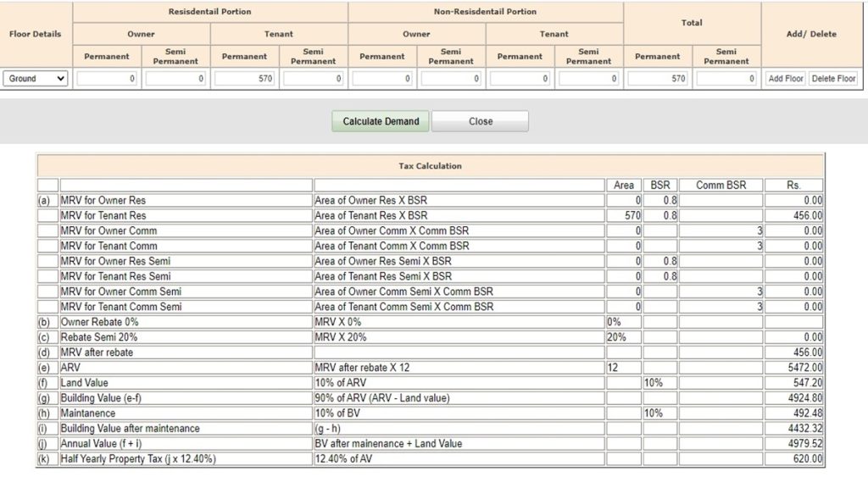The height and width of the screenshot is (488, 868).
Task: Click Residential Owner Semi Permanent field
Action: (x=175, y=79)
